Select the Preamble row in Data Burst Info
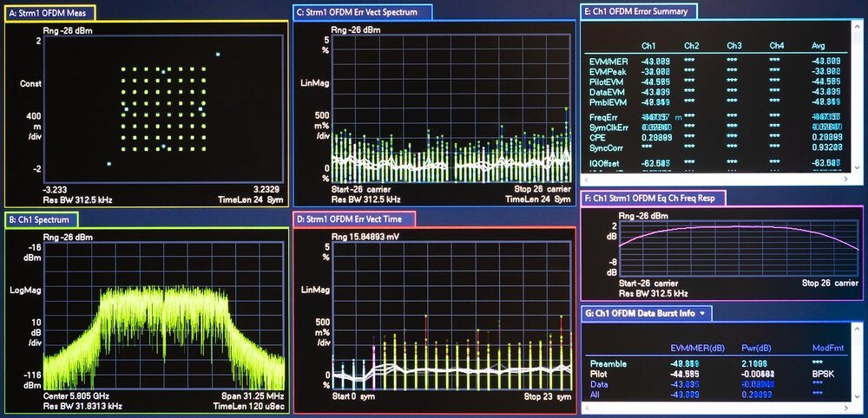This screenshot has height=418, width=868. click(608, 364)
